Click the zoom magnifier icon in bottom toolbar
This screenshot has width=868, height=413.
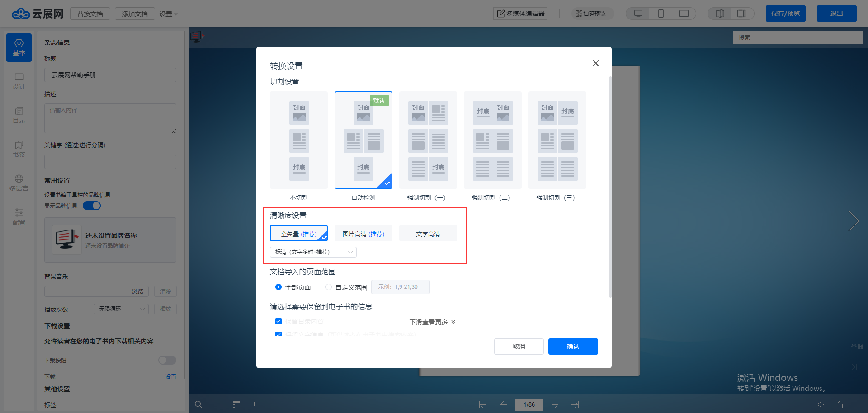coord(198,404)
